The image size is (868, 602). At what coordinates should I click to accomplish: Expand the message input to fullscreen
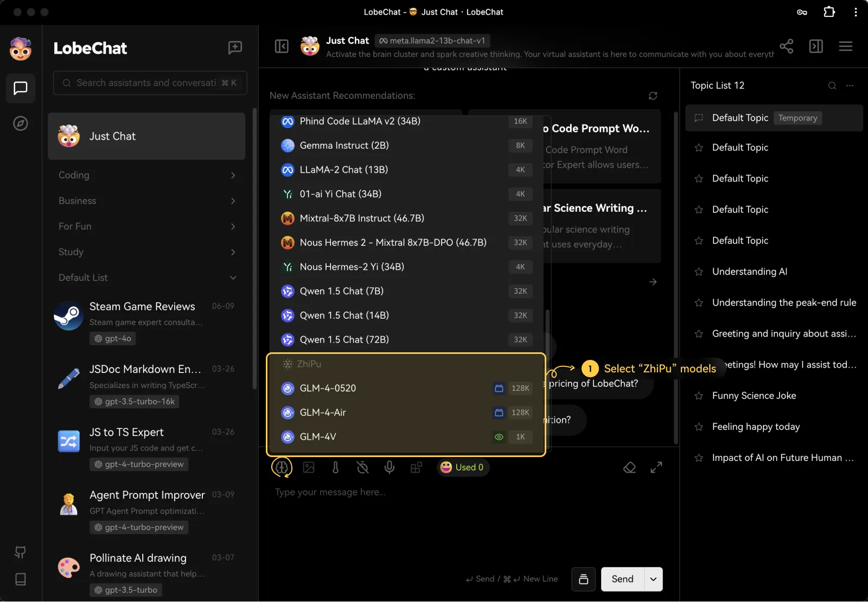656,467
